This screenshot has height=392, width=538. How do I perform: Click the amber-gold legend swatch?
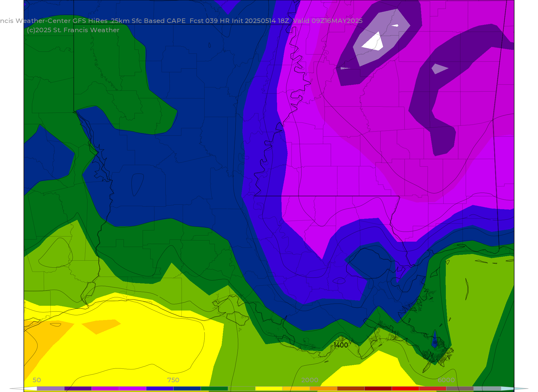click(296, 388)
